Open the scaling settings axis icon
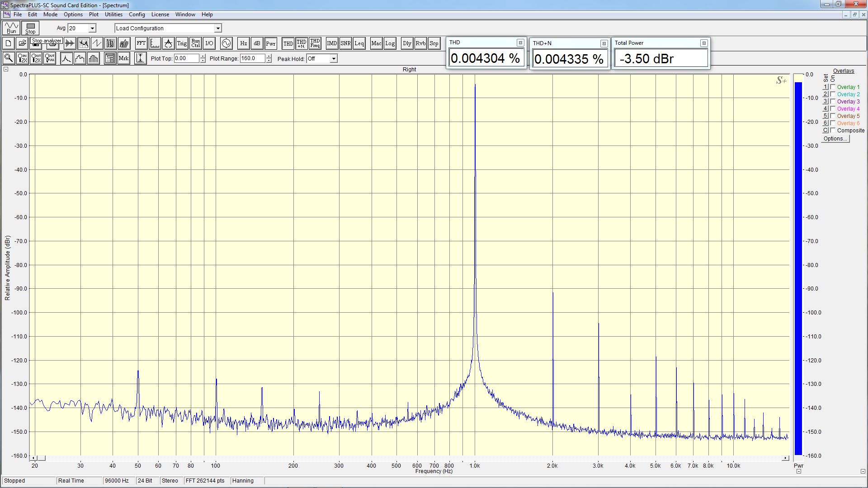 coord(155,43)
